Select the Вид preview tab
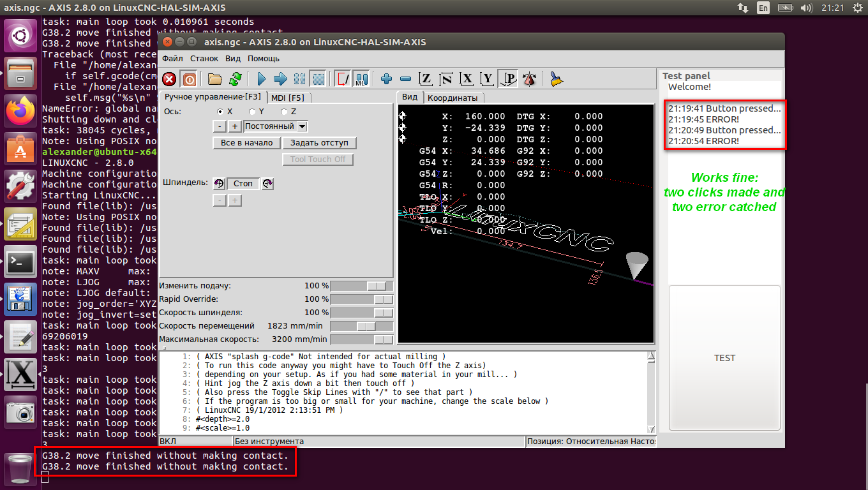This screenshot has width=868, height=490. click(x=410, y=97)
